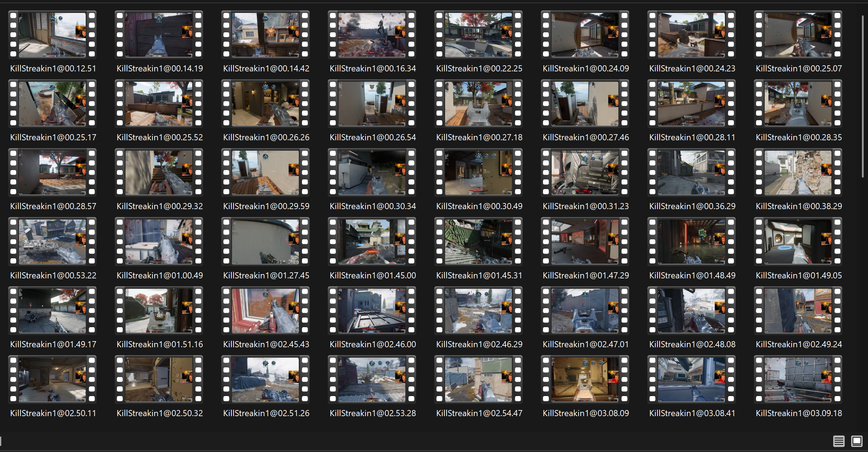
Task: Select video KillStreakin1@00.29.32 thumbnail
Action: (x=159, y=173)
